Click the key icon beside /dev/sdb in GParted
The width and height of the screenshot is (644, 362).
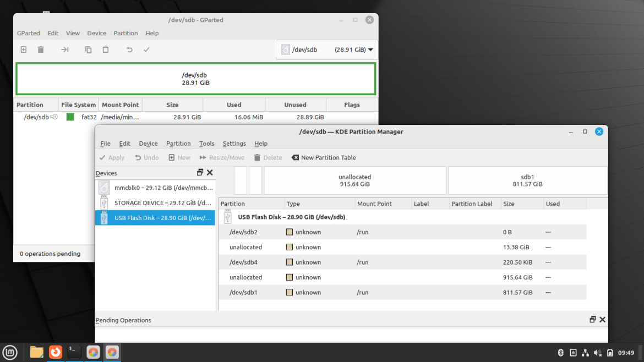point(54,117)
